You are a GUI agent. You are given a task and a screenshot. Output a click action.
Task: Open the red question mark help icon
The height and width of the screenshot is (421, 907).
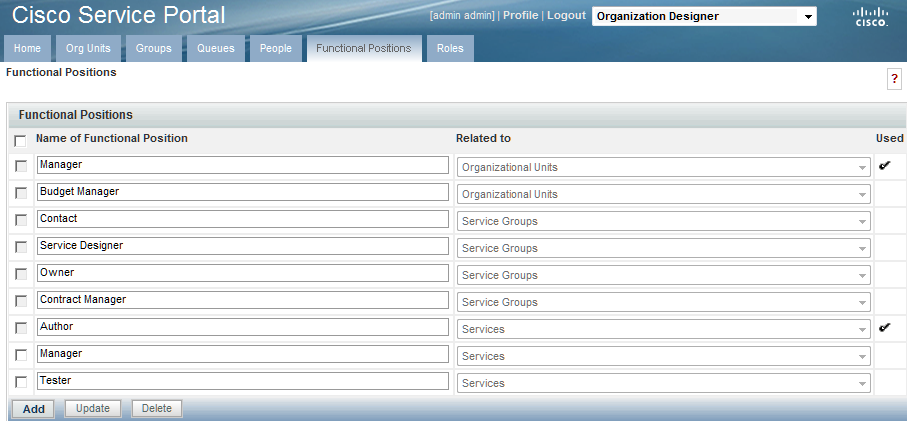click(894, 79)
